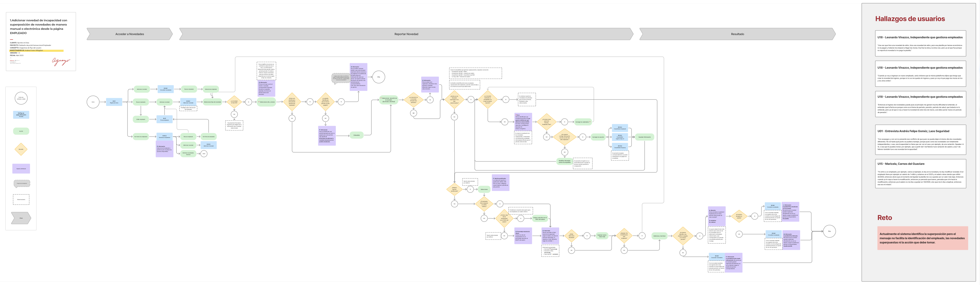Select the purple "Error" help card
This screenshot has height=285, width=980.
point(523,121)
